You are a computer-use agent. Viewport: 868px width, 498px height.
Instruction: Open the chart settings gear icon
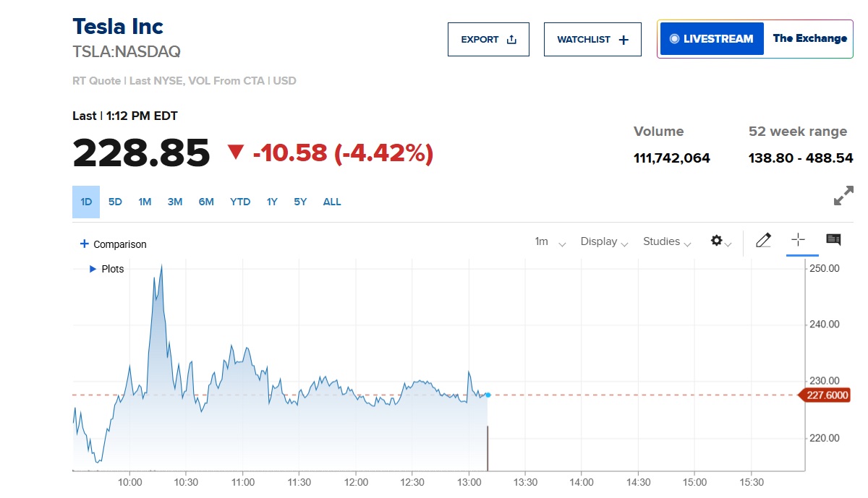(717, 241)
